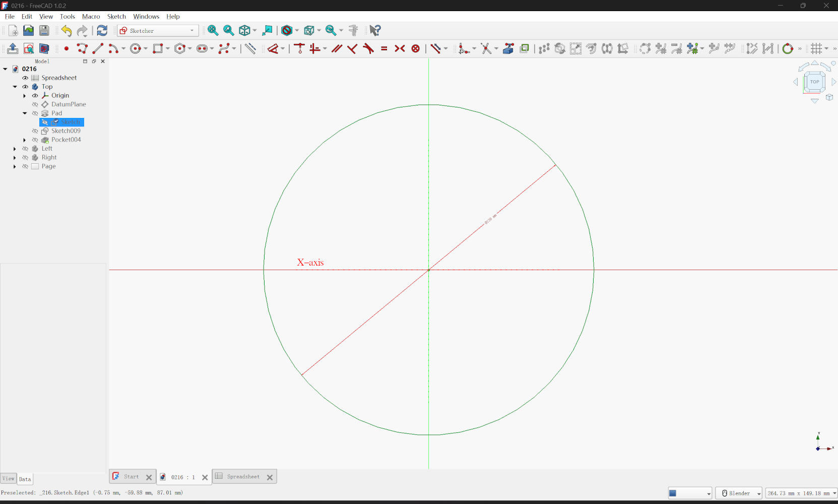Switch to the View property tab

tap(9, 479)
